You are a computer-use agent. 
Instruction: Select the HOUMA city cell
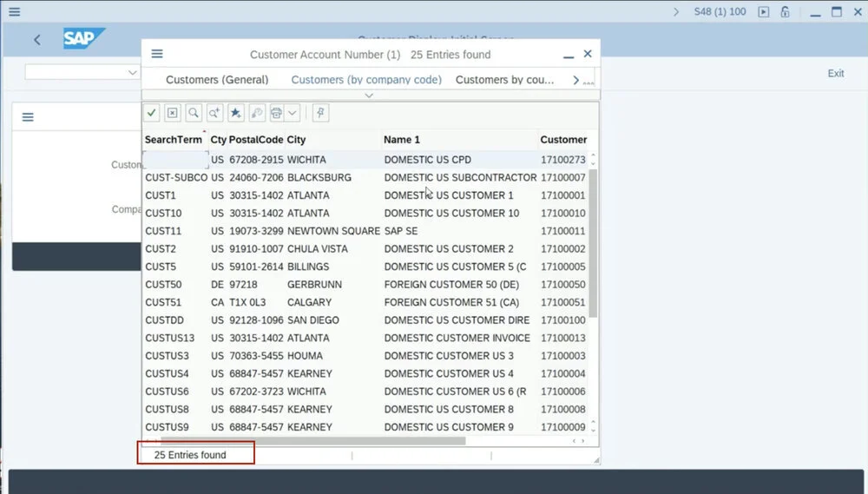pos(305,356)
